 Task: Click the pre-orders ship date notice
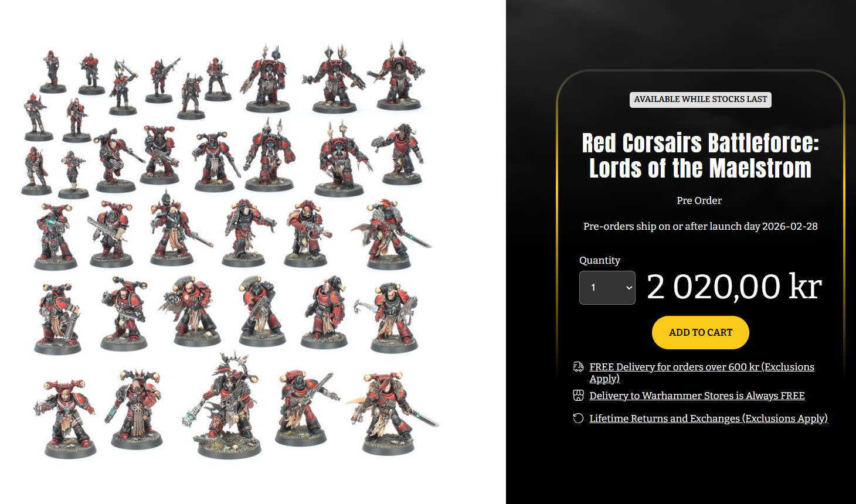point(700,226)
